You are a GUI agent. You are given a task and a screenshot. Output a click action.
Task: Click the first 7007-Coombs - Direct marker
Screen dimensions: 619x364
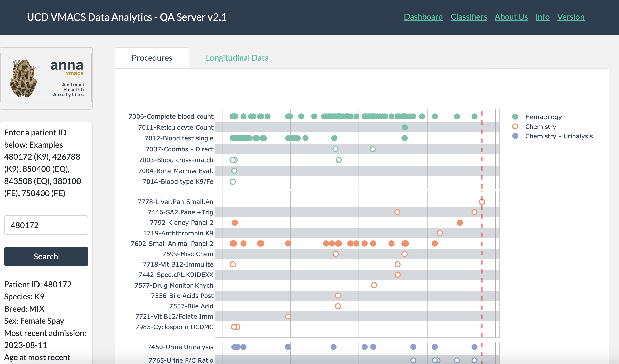pyautogui.click(x=335, y=149)
